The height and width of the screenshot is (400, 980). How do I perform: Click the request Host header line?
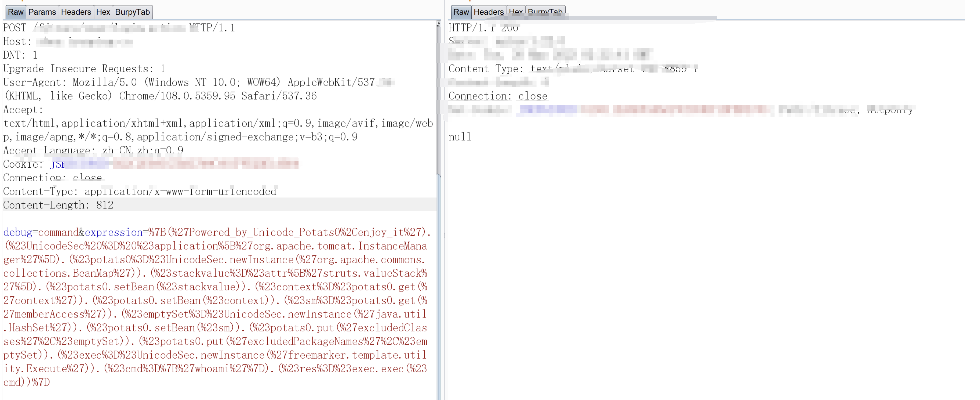68,41
